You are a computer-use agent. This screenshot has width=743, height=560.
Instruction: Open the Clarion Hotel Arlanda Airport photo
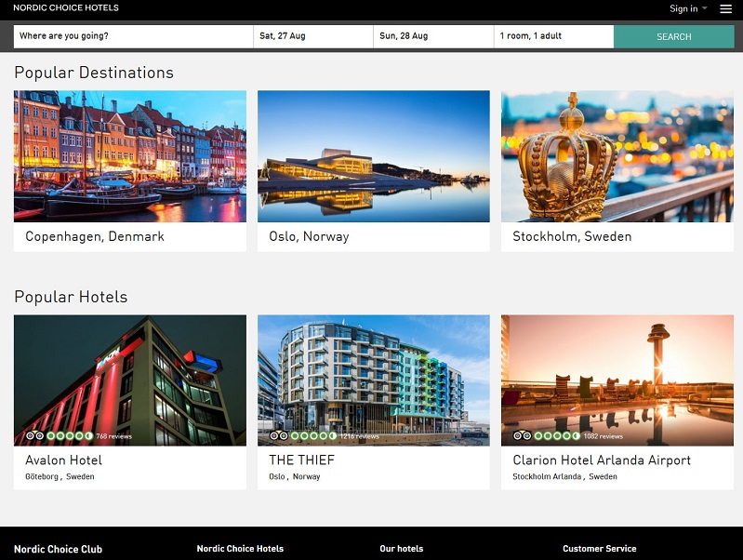(617, 380)
